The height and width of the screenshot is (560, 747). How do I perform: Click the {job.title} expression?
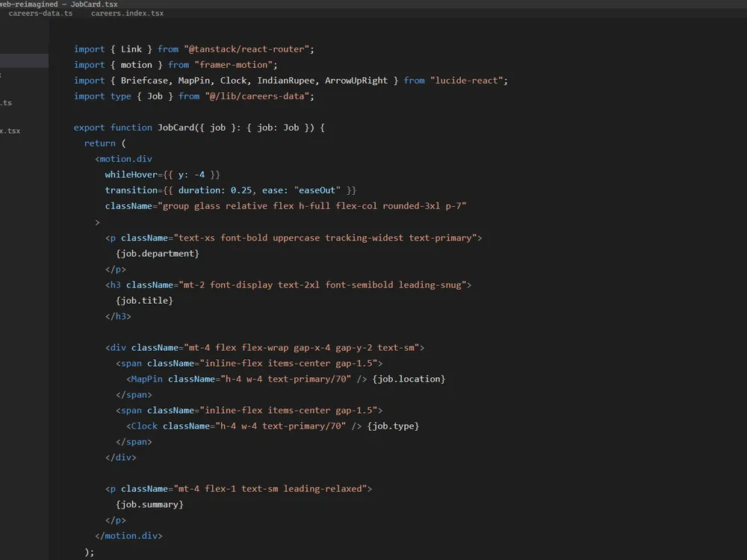click(144, 300)
